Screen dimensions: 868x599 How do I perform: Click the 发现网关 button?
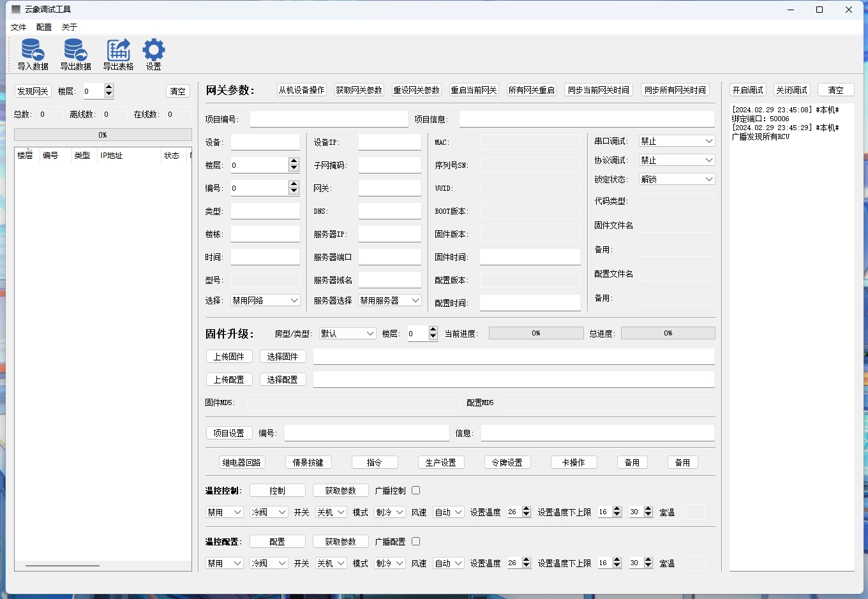coord(33,91)
